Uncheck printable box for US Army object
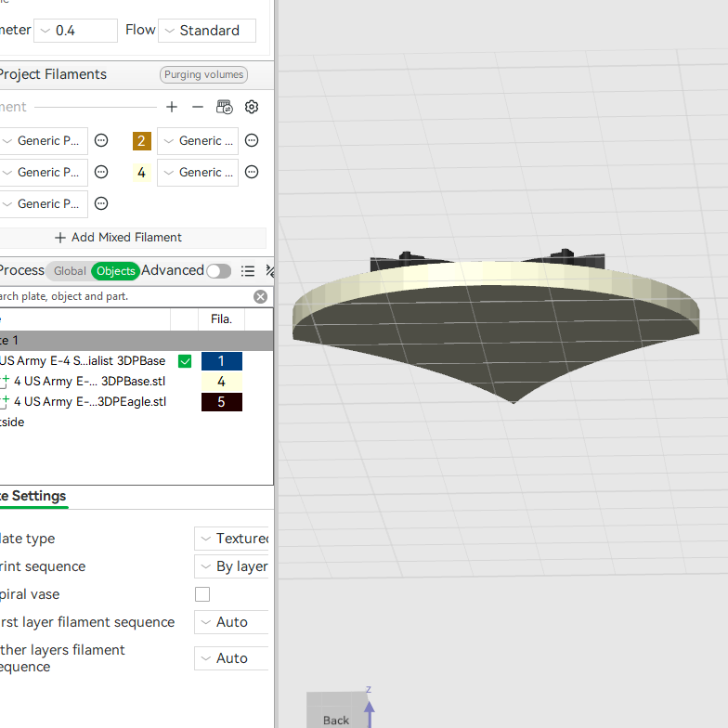728x728 pixels. pos(185,361)
